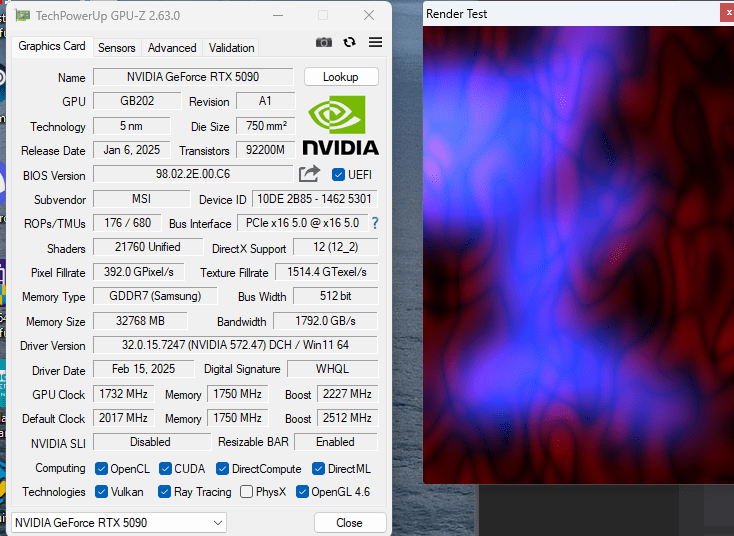Take a screenshot with the camera icon
This screenshot has width=734, height=536.
pyautogui.click(x=323, y=43)
